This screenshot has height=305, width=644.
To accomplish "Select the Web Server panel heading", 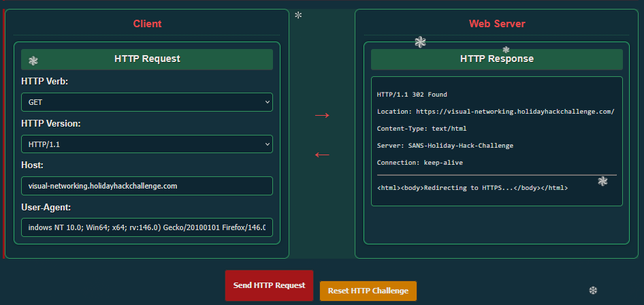I will pyautogui.click(x=497, y=24).
